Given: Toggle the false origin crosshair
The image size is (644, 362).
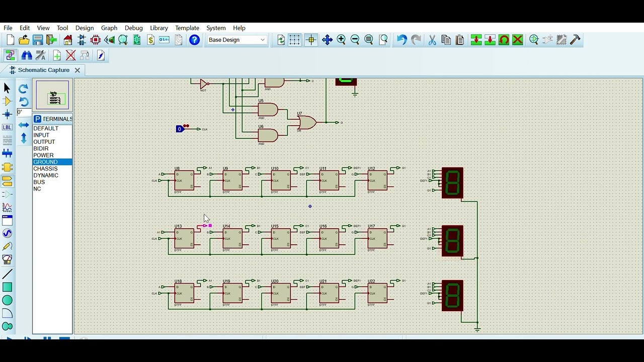Looking at the screenshot, I should coord(311,40).
